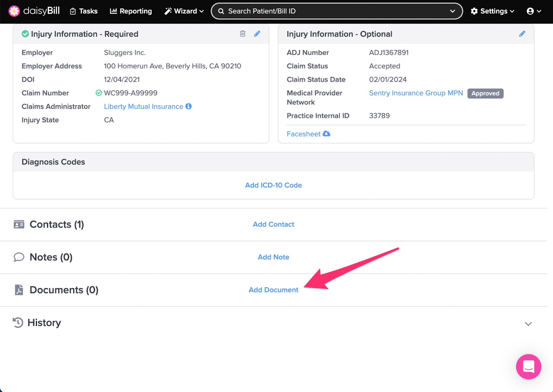This screenshot has height=392, width=553.
Task: Edit Injury Information - Required with pencil icon
Action: click(257, 34)
